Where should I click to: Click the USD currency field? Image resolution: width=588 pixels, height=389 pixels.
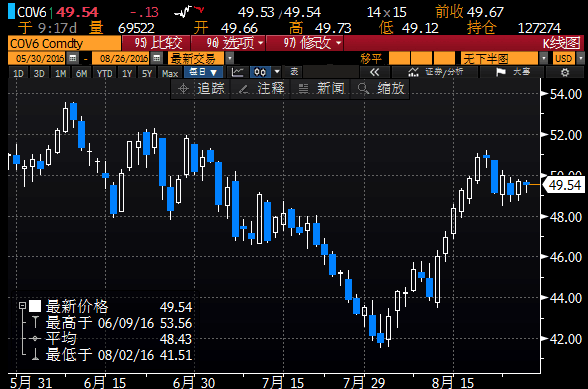[564, 58]
